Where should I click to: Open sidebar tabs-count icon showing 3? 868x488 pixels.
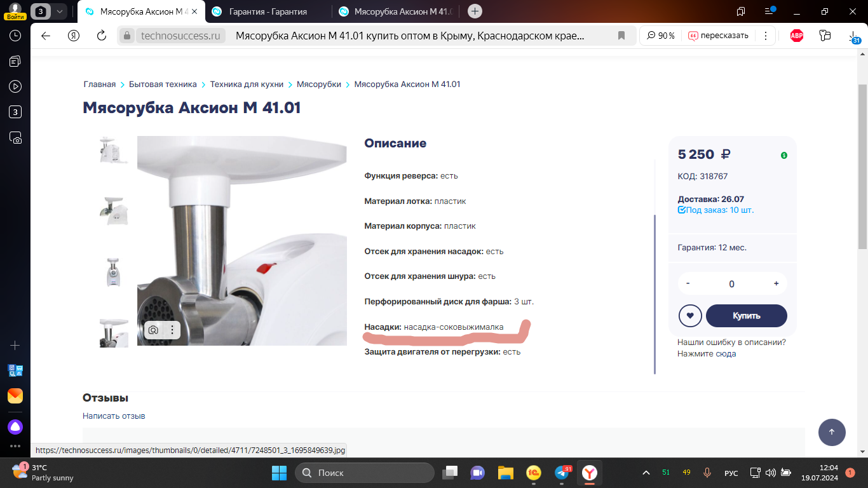[x=15, y=112]
